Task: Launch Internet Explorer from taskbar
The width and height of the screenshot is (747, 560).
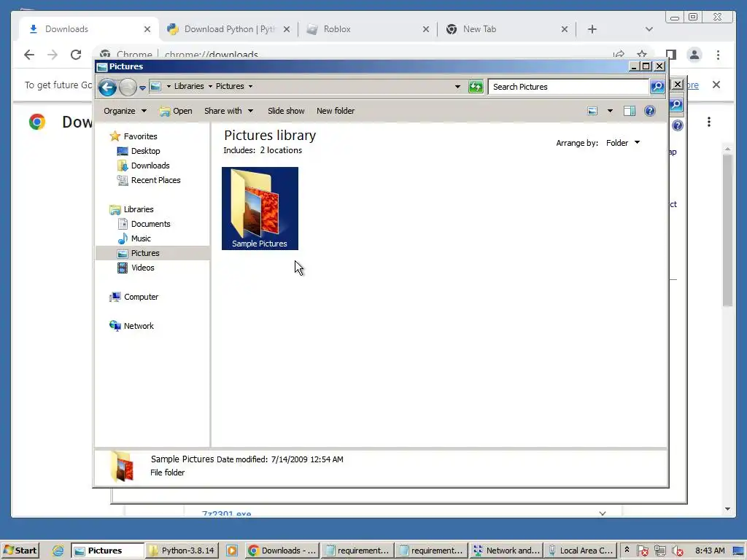Action: 58,551
